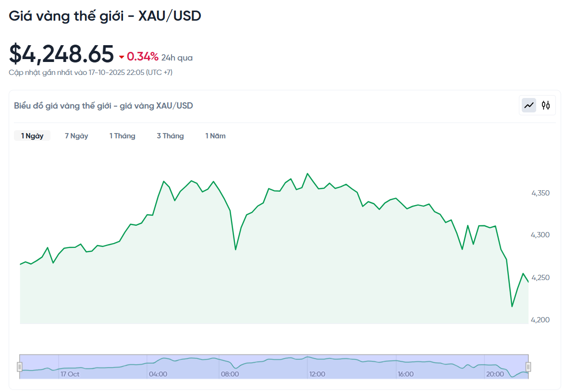
Task: Show the 3 Tháng chart range
Action: click(170, 136)
